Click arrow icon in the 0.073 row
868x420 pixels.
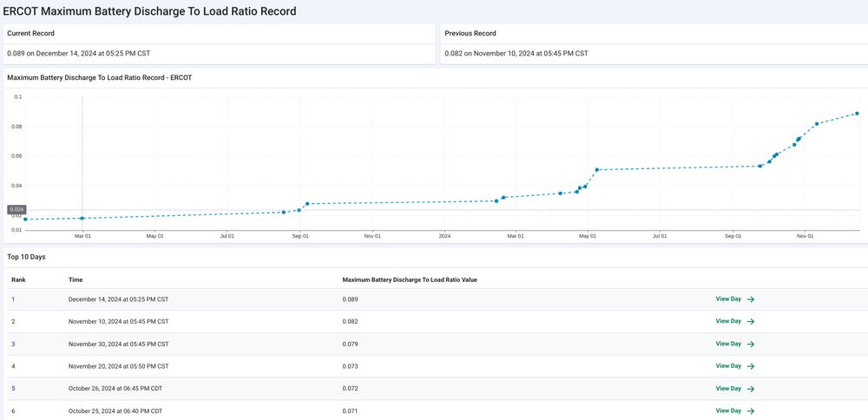(751, 366)
